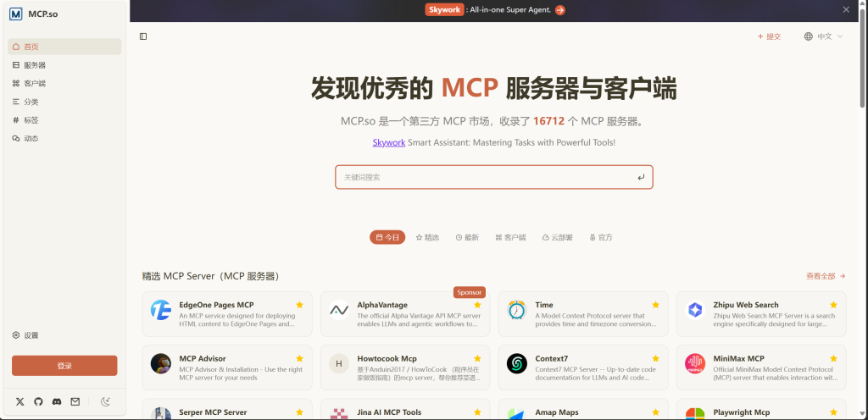This screenshot has height=420, width=868.
Task: Click the Zhipu Web Search logo icon
Action: pos(695,310)
